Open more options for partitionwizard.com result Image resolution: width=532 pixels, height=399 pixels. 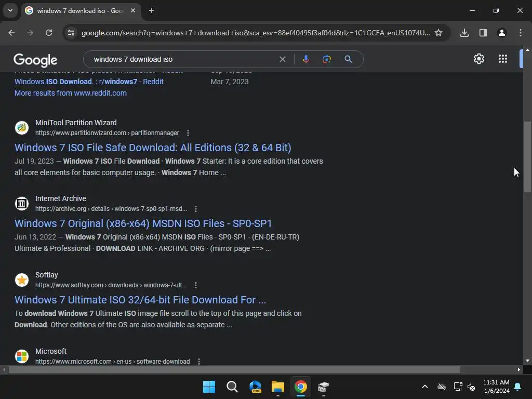pos(188,133)
